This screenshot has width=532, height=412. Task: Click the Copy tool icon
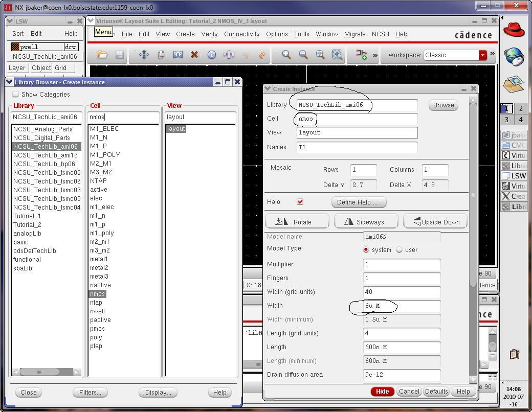tap(161, 55)
